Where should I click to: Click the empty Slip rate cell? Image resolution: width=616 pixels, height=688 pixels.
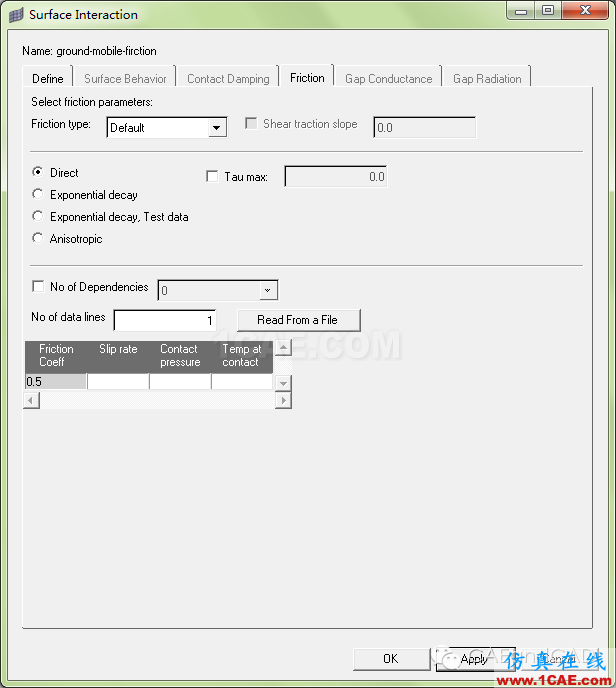[118, 382]
